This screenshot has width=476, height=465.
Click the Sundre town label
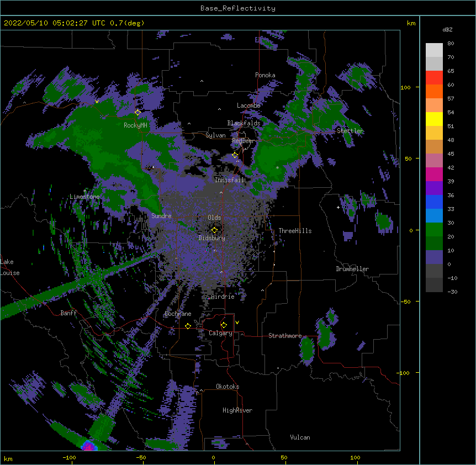[161, 216]
